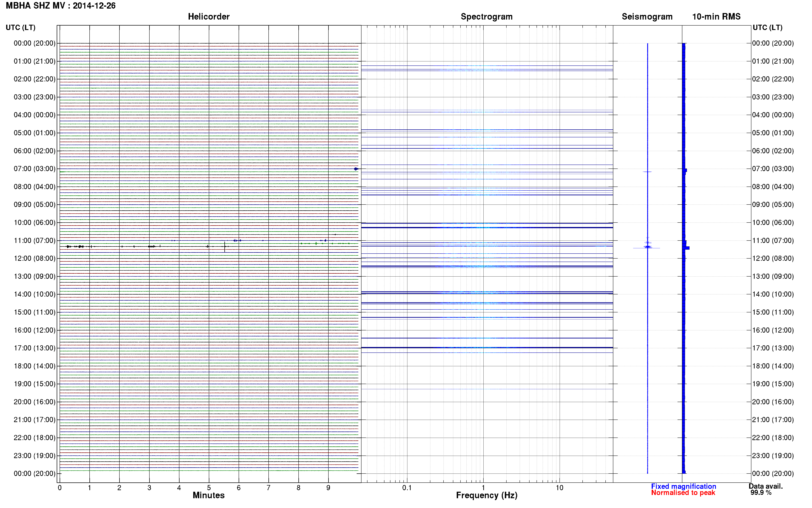Click the 7 tick on the Minutes axis
Viewport: 812px width, 508px height.
269,488
